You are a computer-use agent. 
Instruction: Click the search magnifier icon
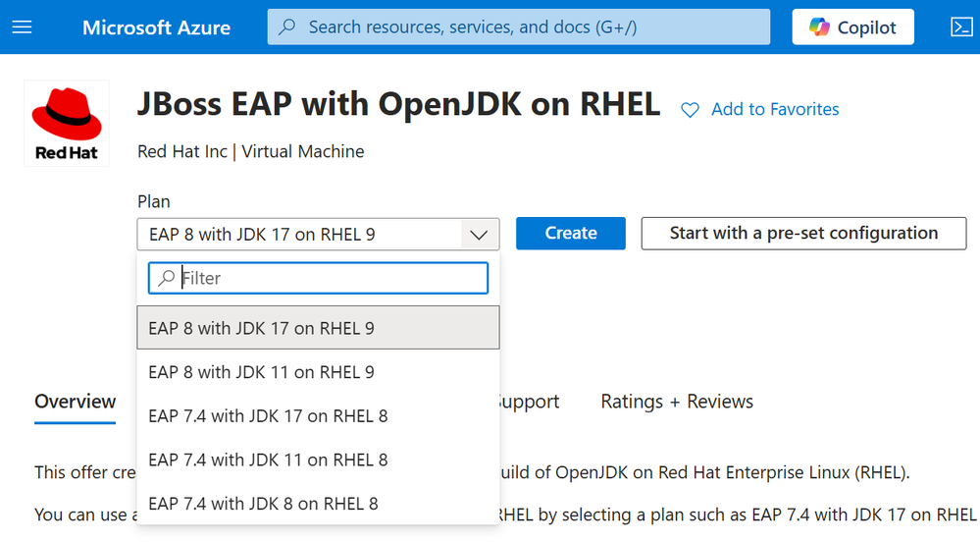[x=286, y=27]
